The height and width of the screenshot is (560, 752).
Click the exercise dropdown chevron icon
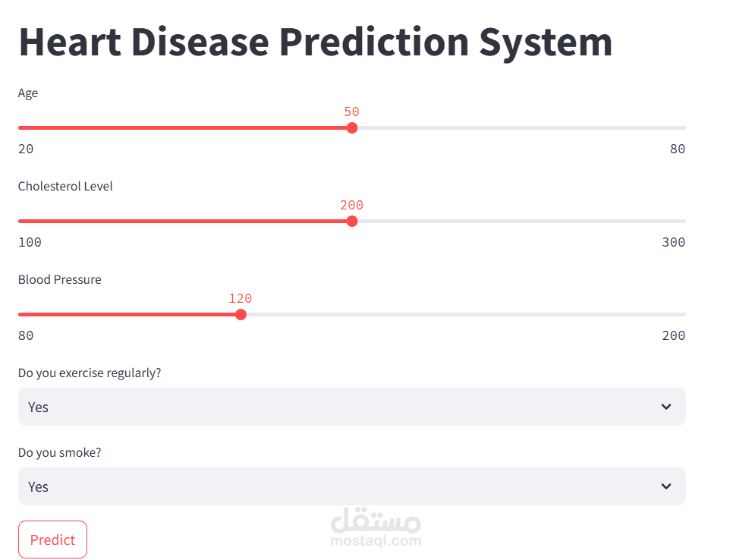666,407
